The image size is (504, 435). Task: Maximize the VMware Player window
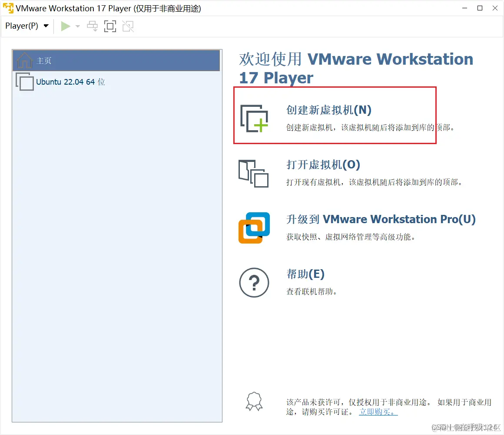click(x=480, y=8)
